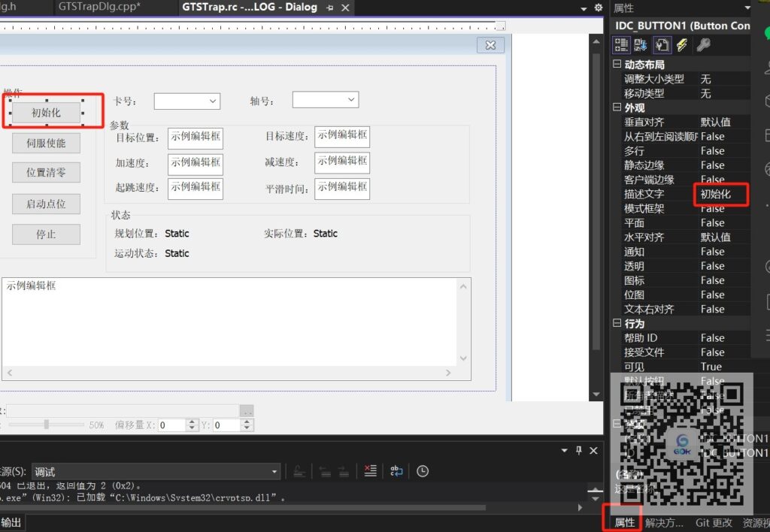This screenshot has width=770, height=532.
Task: Select the 平滑时间 edit box
Action: pyautogui.click(x=342, y=189)
